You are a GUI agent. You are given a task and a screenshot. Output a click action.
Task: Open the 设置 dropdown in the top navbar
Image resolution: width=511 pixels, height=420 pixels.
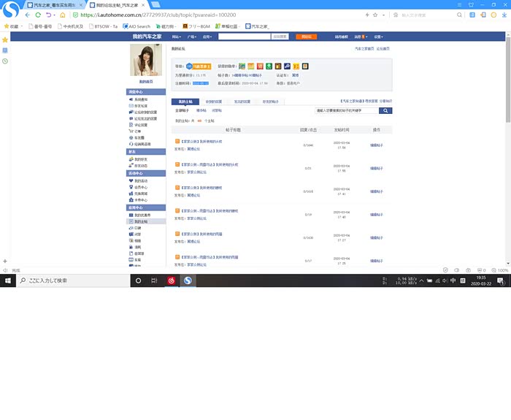[377, 36]
